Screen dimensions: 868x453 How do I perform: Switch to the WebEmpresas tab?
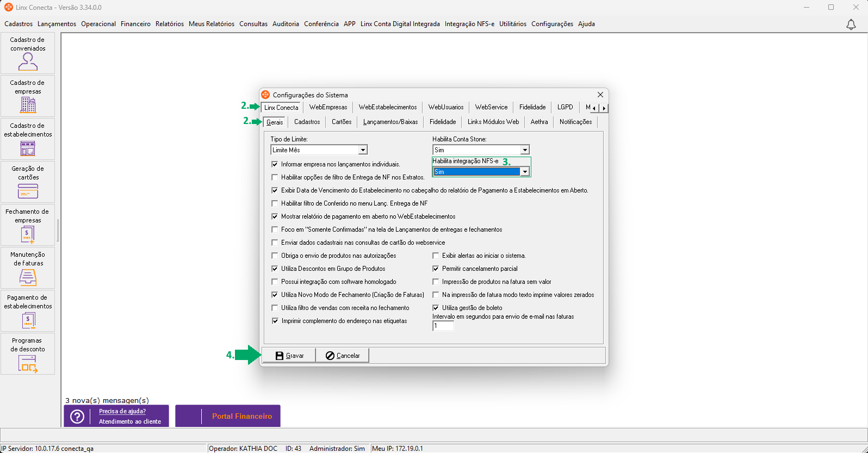tap(328, 107)
